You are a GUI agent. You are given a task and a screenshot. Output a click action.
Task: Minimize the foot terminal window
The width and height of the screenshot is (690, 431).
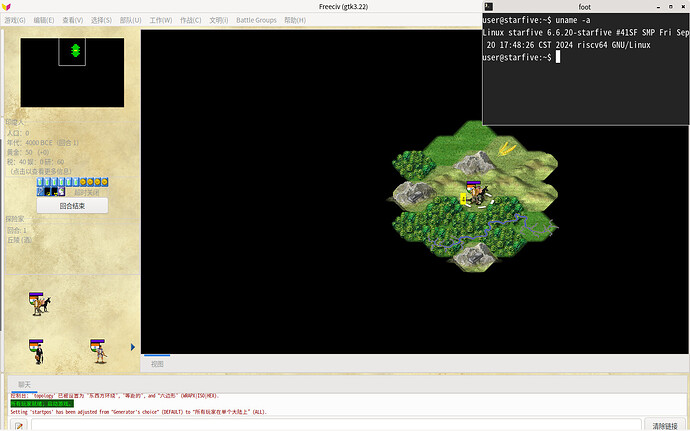click(658, 7)
